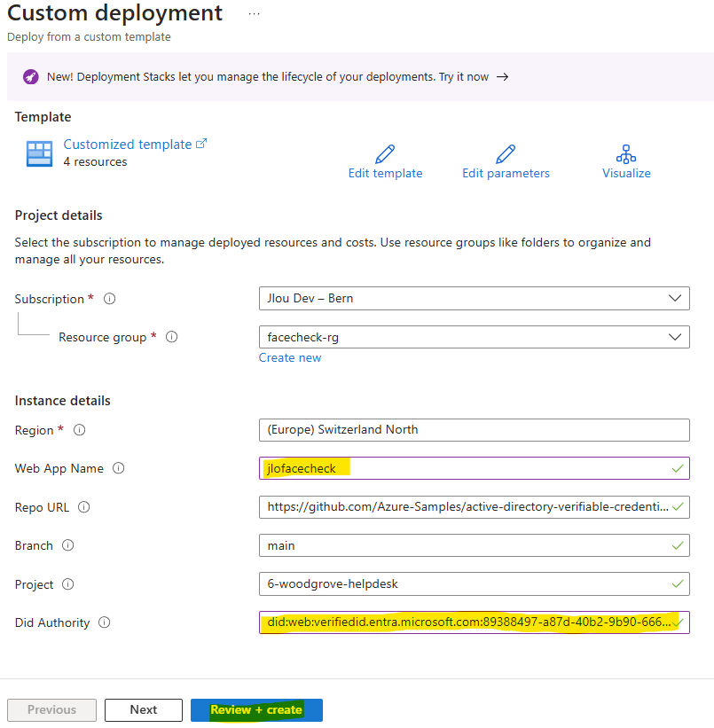Click the Next button
Viewport: 714px width, 728px height.
tap(144, 710)
